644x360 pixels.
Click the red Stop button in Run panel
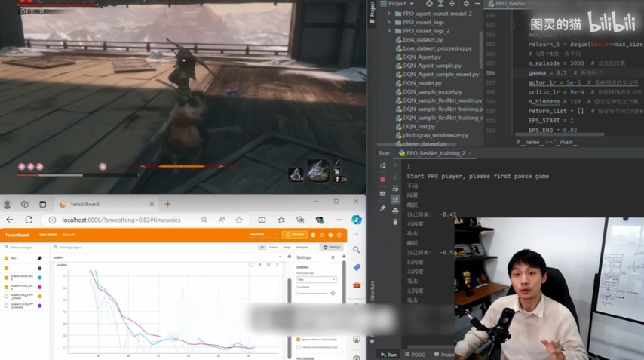coord(383,179)
